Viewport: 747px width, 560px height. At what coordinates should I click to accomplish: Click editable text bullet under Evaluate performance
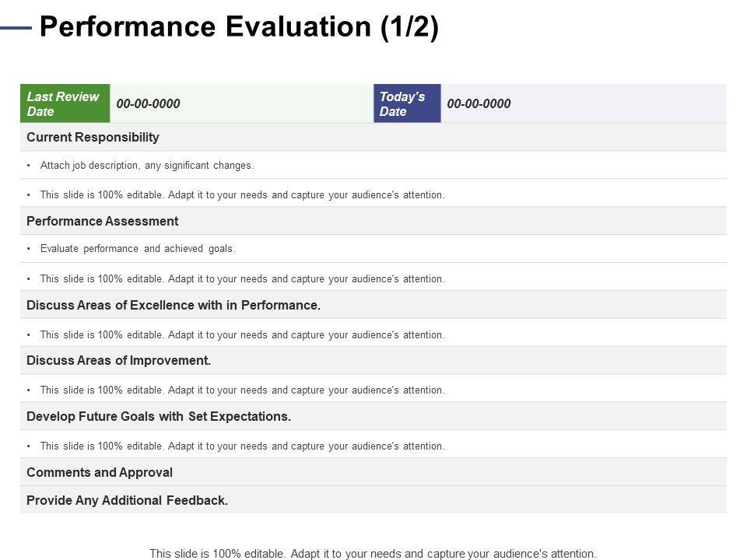click(242, 278)
